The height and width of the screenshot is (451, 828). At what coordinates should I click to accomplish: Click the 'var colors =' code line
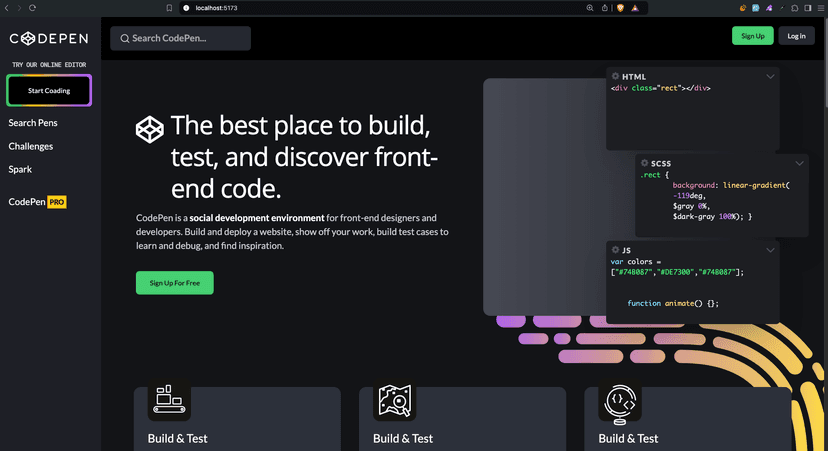pos(636,261)
